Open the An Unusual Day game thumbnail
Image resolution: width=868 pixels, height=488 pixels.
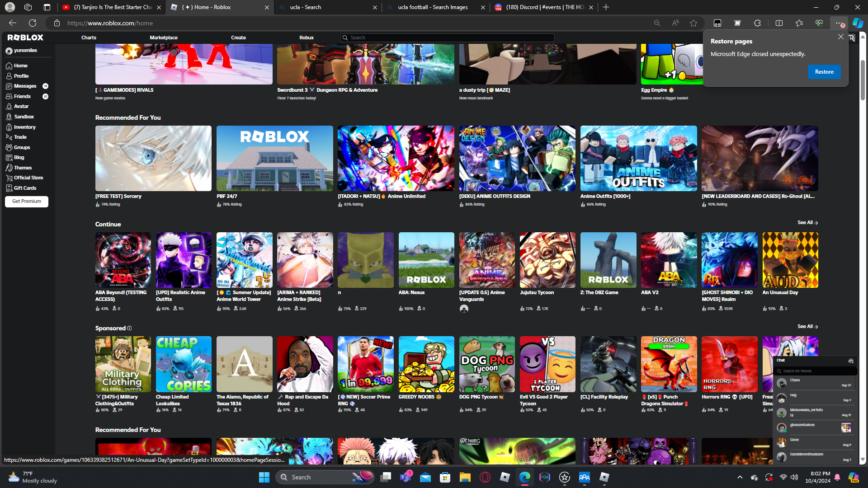(790, 260)
